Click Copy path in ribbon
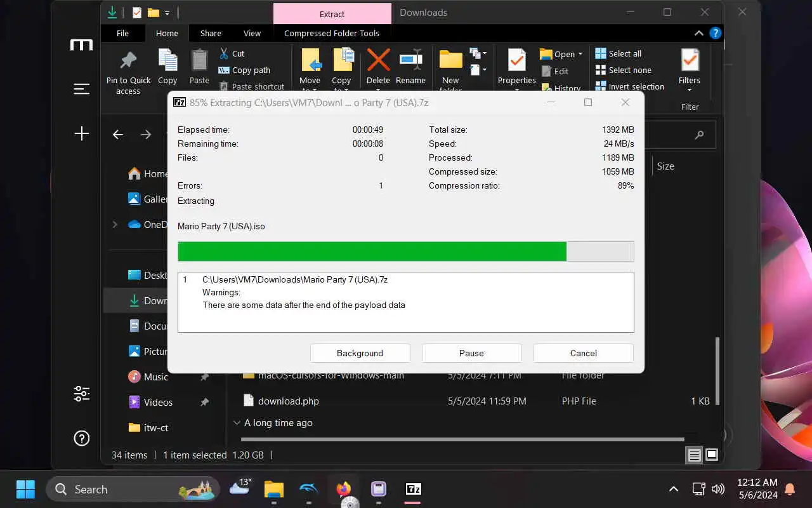This screenshot has width=812, height=508. point(244,70)
